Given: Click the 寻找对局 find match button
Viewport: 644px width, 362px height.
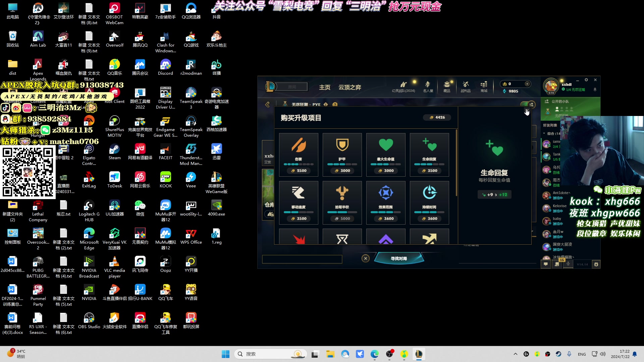Looking at the screenshot, I should [x=399, y=258].
